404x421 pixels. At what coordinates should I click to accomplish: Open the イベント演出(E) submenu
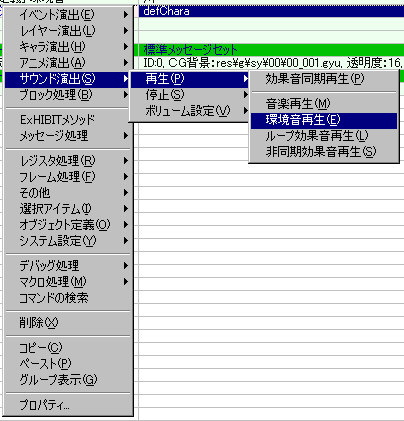(68, 14)
